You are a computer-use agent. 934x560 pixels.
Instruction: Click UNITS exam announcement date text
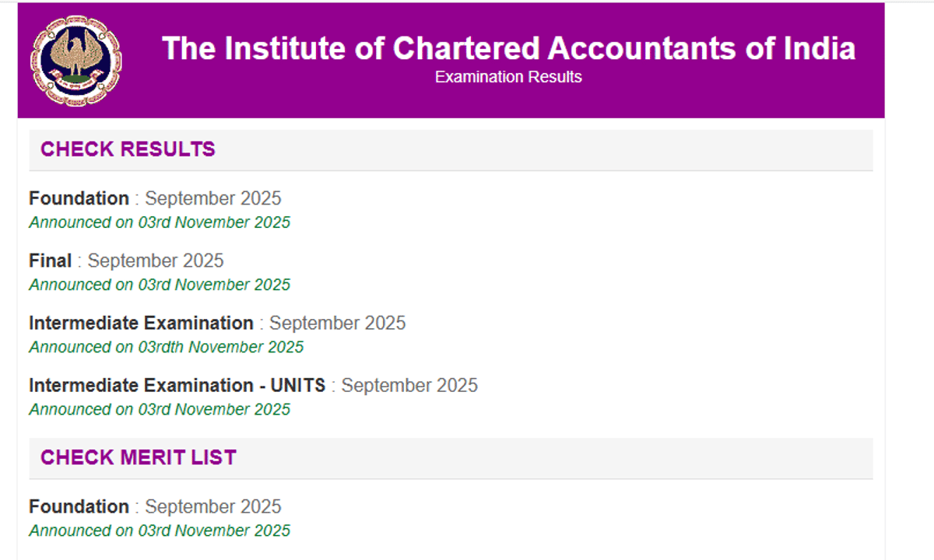coord(159,409)
